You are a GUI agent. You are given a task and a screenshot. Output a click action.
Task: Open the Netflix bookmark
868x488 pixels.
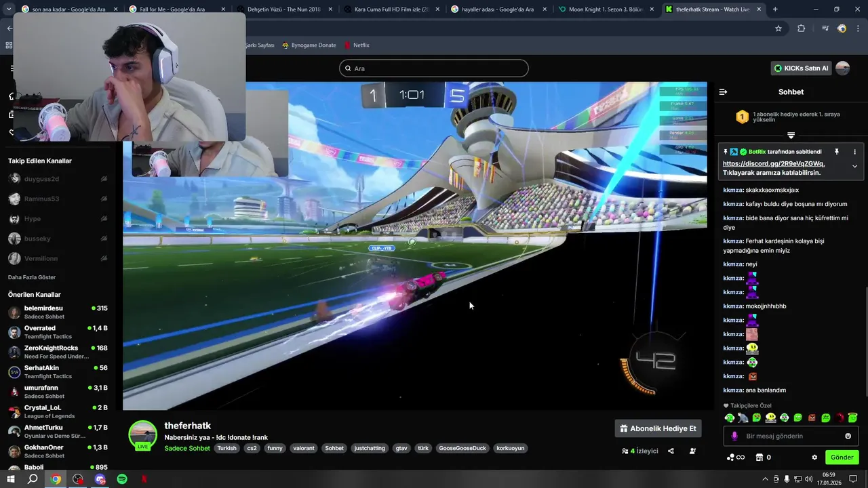(x=357, y=45)
